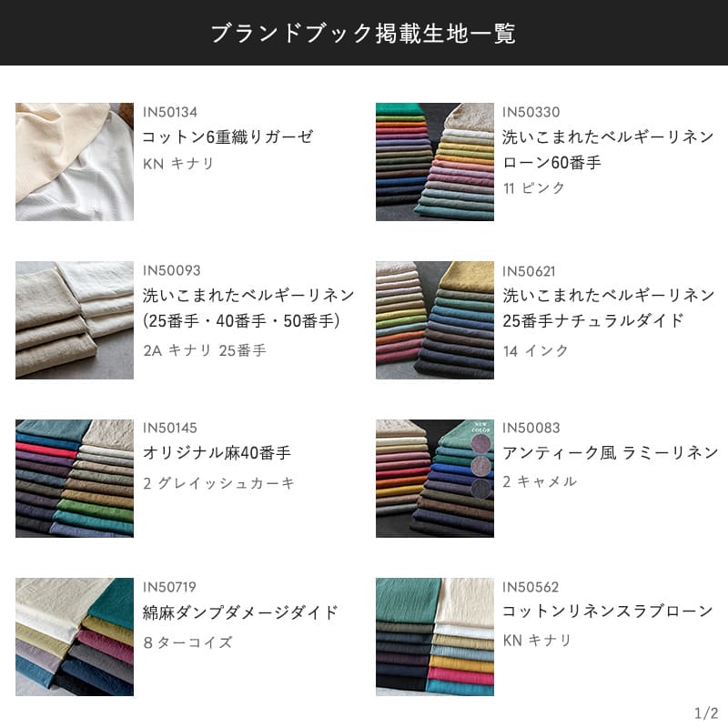Click the IN50093 product code text
The width and height of the screenshot is (728, 728).
171,270
